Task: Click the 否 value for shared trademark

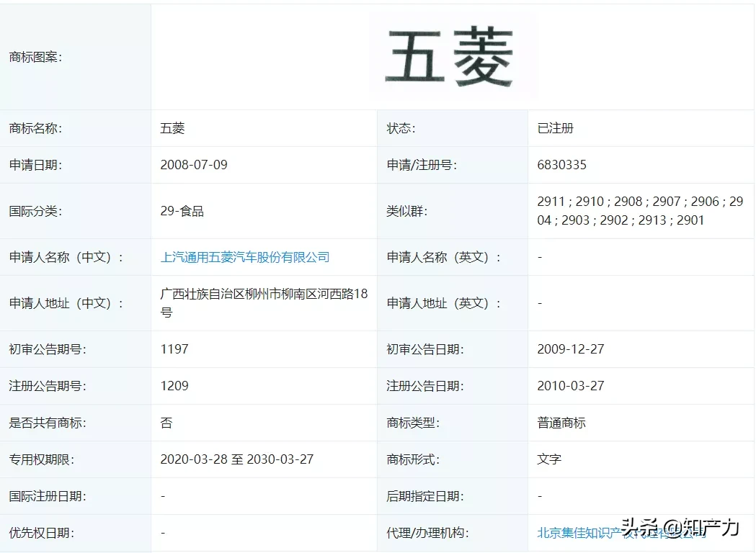Action: tap(166, 423)
